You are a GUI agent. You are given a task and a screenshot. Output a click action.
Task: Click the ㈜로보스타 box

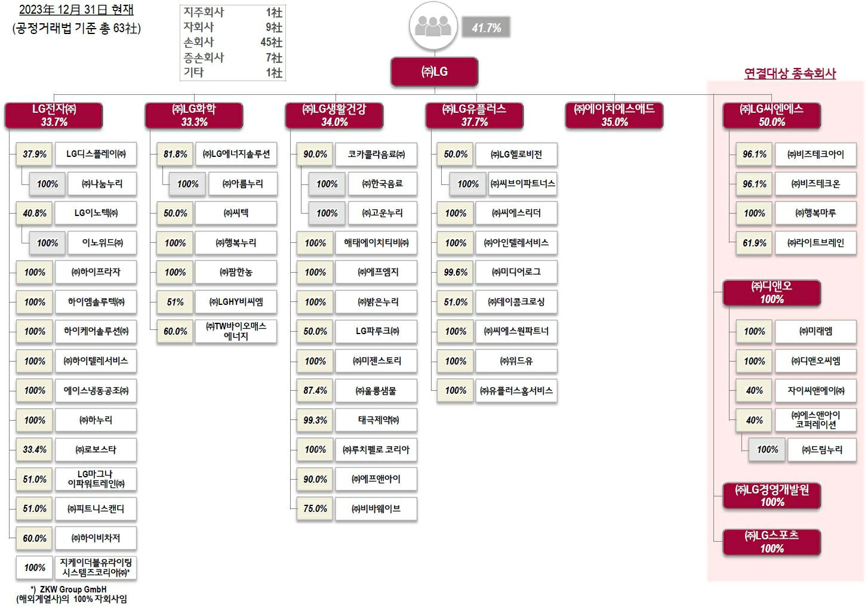(x=96, y=450)
